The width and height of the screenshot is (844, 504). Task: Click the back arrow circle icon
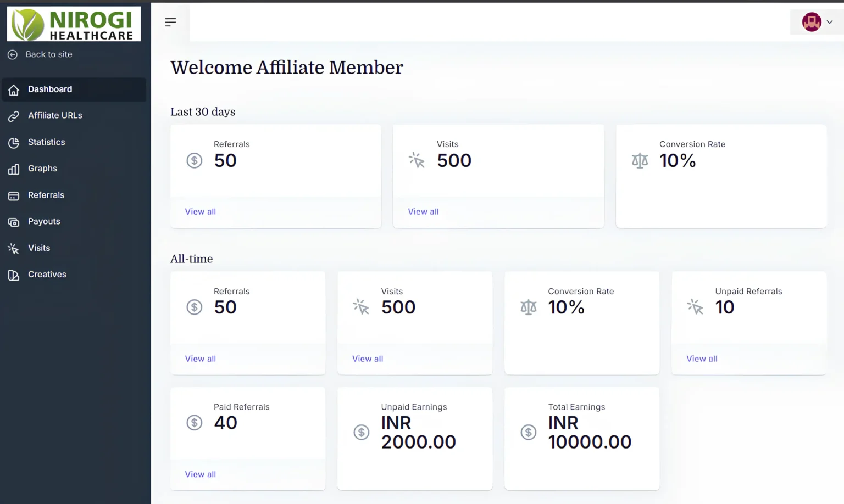(13, 55)
